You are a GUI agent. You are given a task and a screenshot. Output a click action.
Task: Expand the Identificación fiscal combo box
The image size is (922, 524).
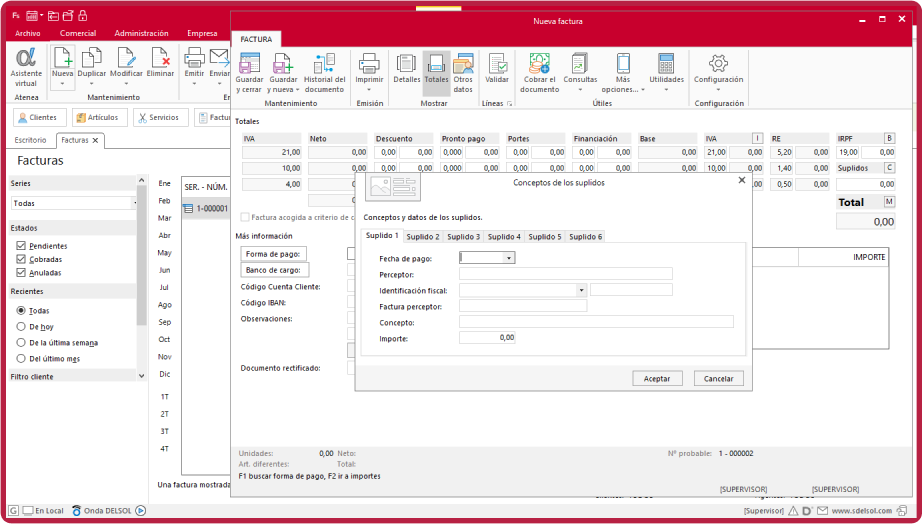tap(581, 290)
